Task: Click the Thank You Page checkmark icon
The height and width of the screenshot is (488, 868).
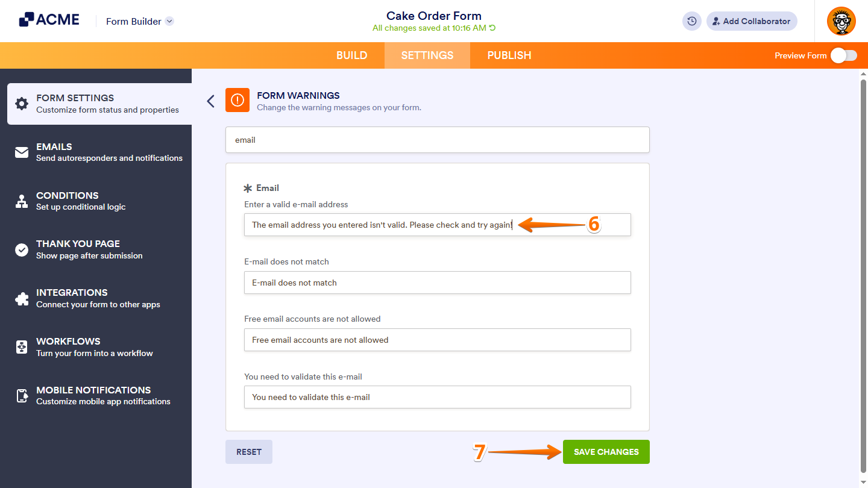Action: point(22,249)
